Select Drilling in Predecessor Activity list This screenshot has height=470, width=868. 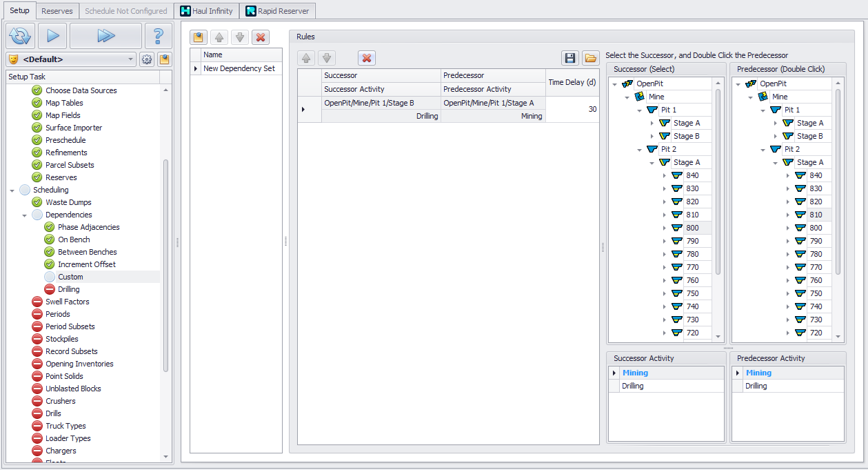756,386
